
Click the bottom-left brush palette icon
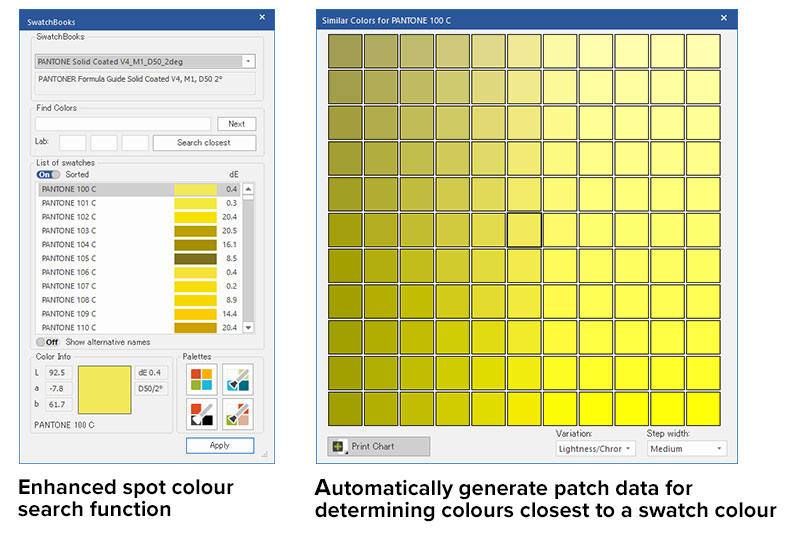(x=201, y=414)
